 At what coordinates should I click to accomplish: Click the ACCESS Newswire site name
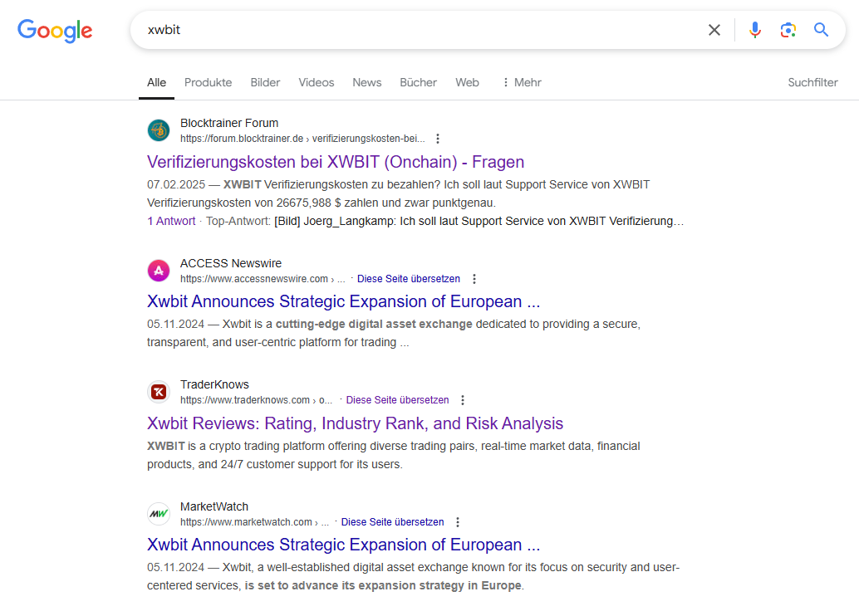click(231, 263)
